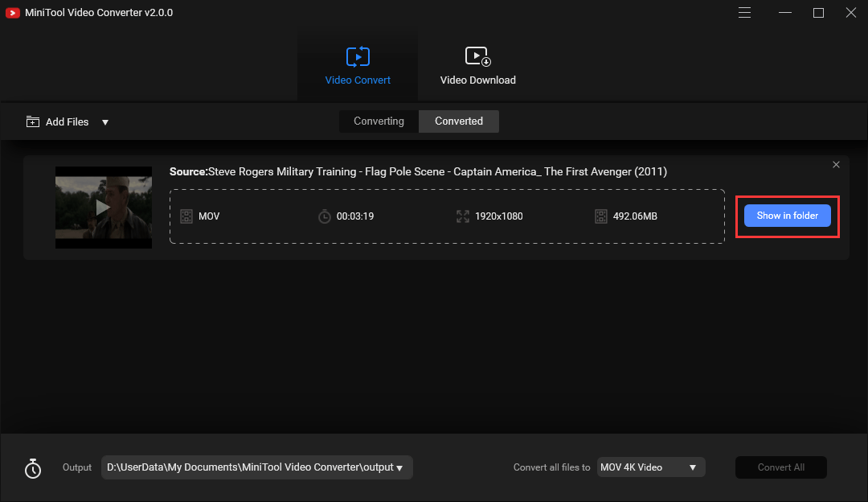Viewport: 868px width, 502px height.
Task: Click the timer icon near Output
Action: (33, 468)
